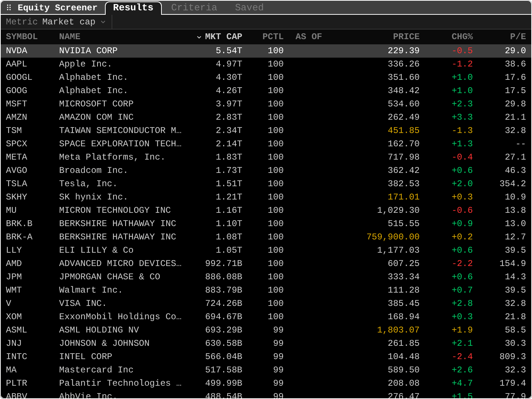The height and width of the screenshot is (399, 532).
Task: Click the ASML price 1,803.07
Action: tap(398, 330)
